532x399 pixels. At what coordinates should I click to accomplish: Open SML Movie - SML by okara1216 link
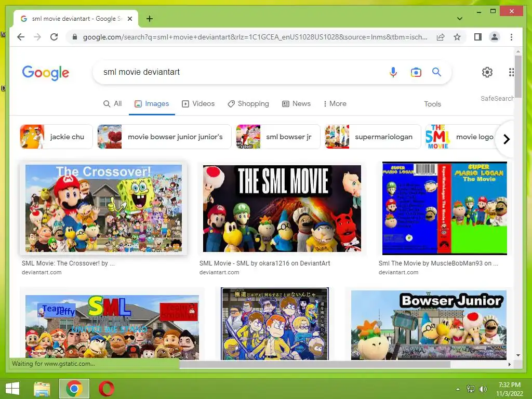(264, 263)
